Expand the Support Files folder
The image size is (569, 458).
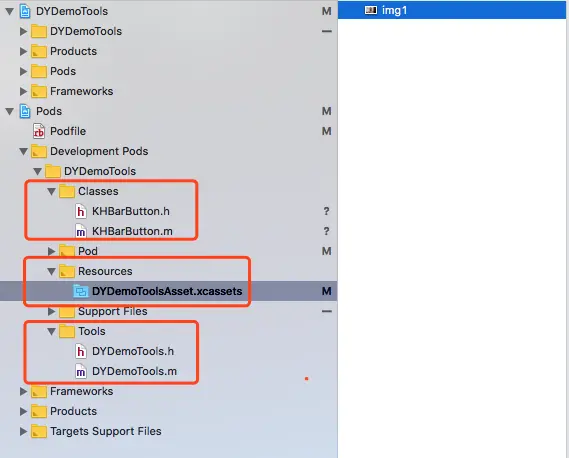[x=52, y=311]
